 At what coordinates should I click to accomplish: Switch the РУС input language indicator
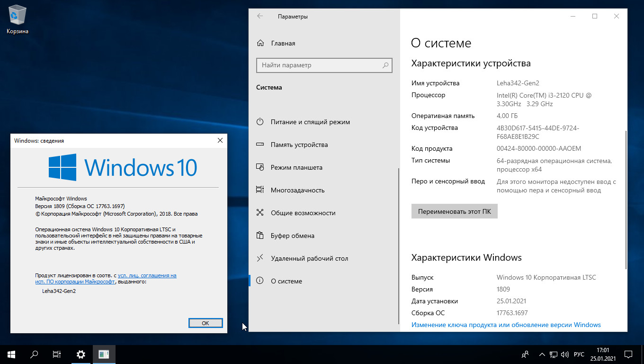coord(579,354)
